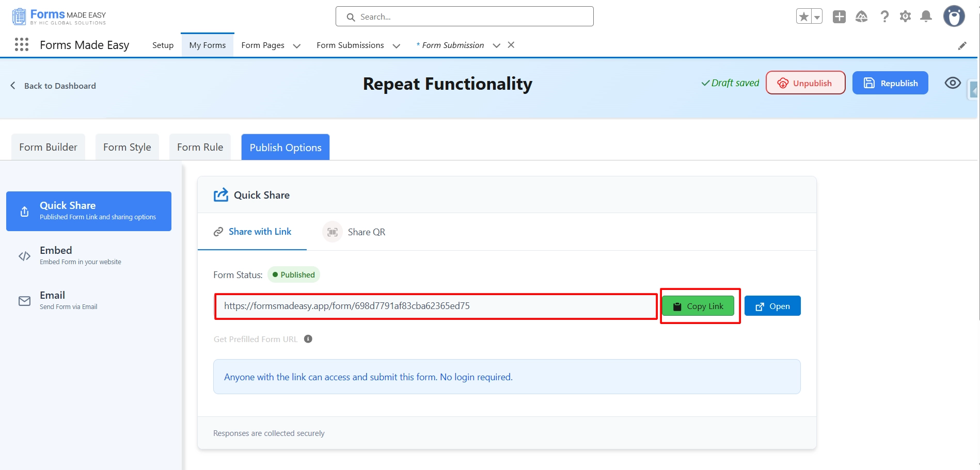Click the published form URL field

(435, 306)
